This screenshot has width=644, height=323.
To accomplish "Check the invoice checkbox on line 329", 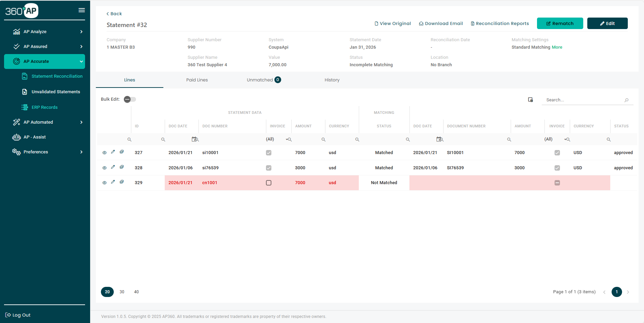I will click(x=268, y=182).
